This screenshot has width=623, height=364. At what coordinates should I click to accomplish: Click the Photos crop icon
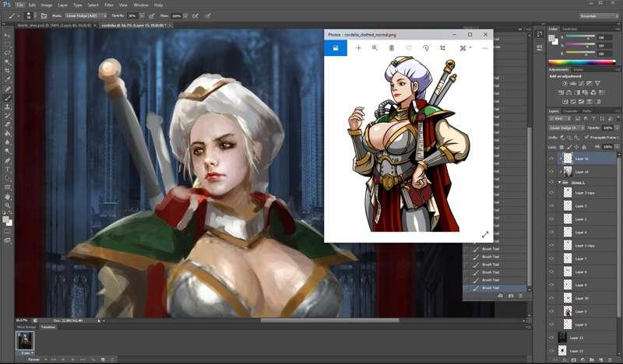442,47
